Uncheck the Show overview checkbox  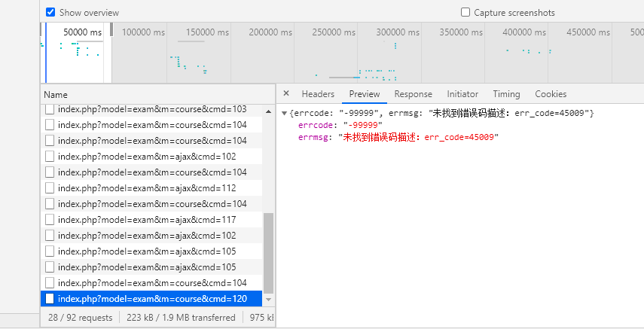coord(50,12)
